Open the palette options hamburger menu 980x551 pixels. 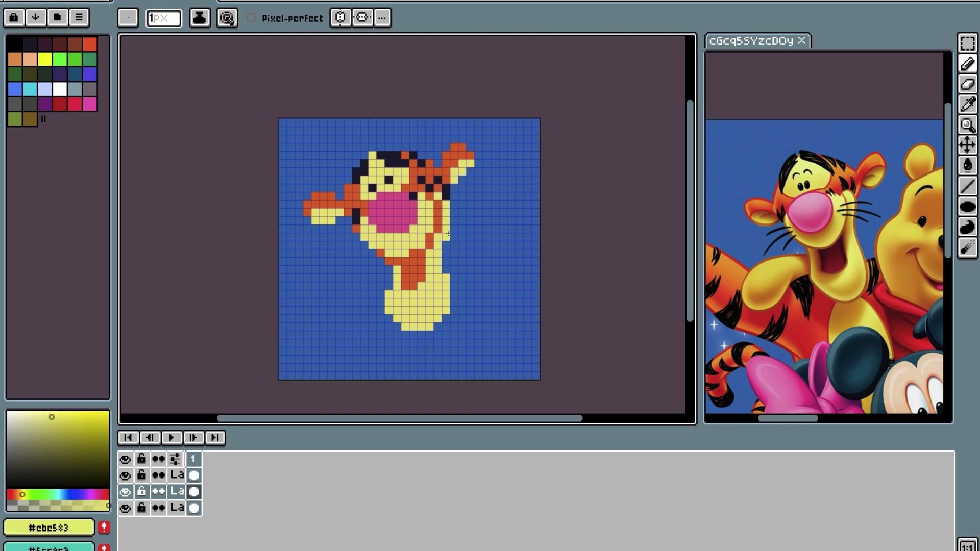[79, 17]
